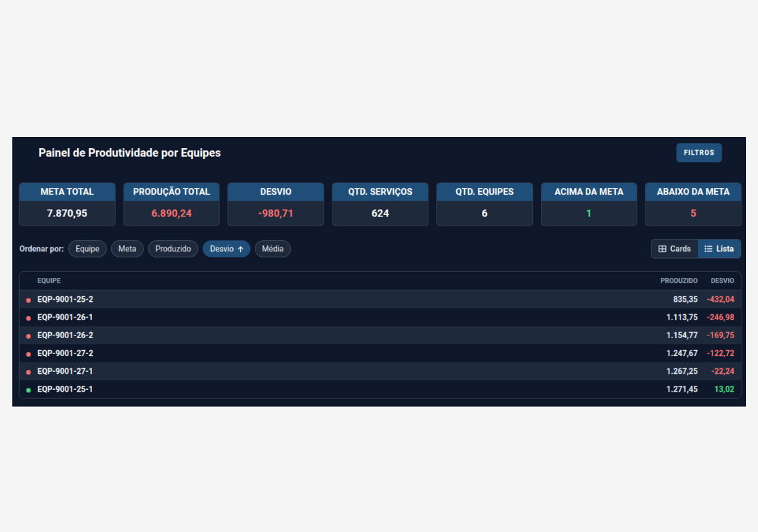Select team row EQP-9001-27-1
Image resolution: width=758 pixels, height=532 pixels.
coord(380,371)
